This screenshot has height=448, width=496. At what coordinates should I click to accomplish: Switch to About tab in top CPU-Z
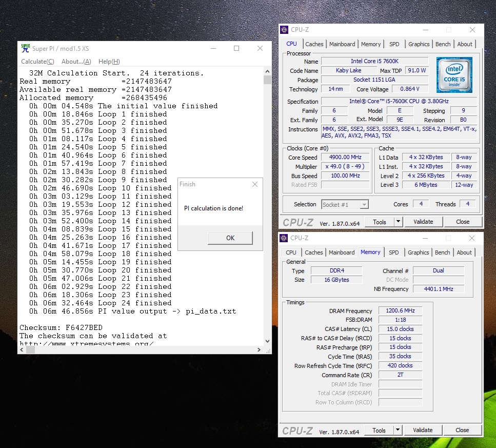[x=465, y=44]
